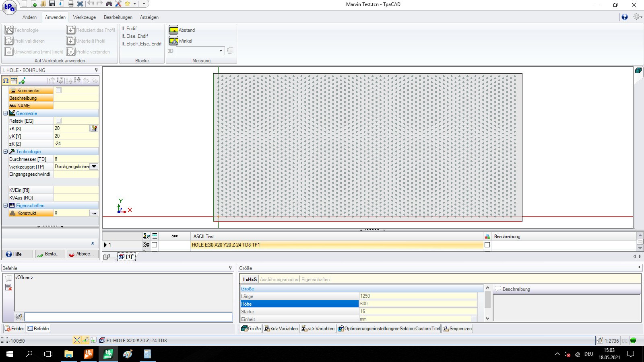The width and height of the screenshot is (644, 362).
Task: Click the 3D view cube icon
Action: [638, 71]
